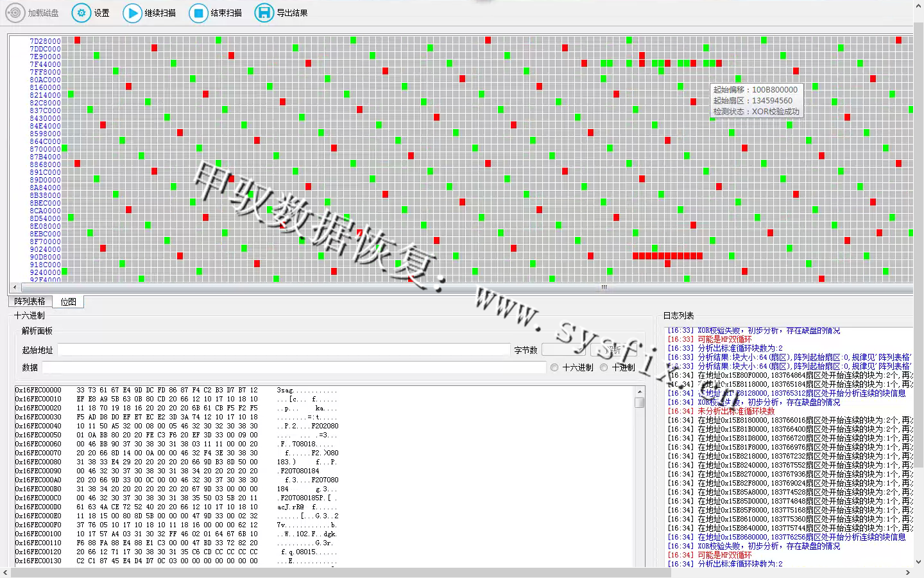Select grid row offset 9240000
Image resolution: width=924 pixels, height=578 pixels.
pyautogui.click(x=45, y=272)
